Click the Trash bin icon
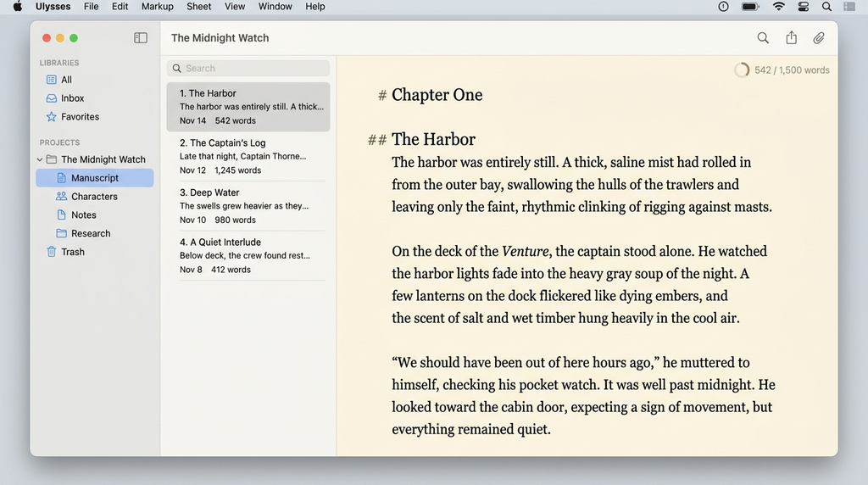The height and width of the screenshot is (485, 868). tap(52, 252)
